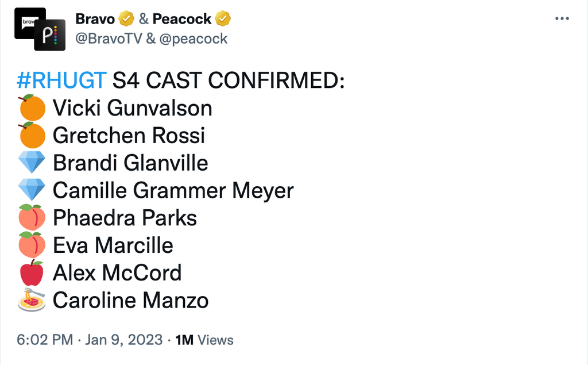Click the peach emoji beside Phaedra Parks
This screenshot has height=365, width=588.
[x=32, y=218]
